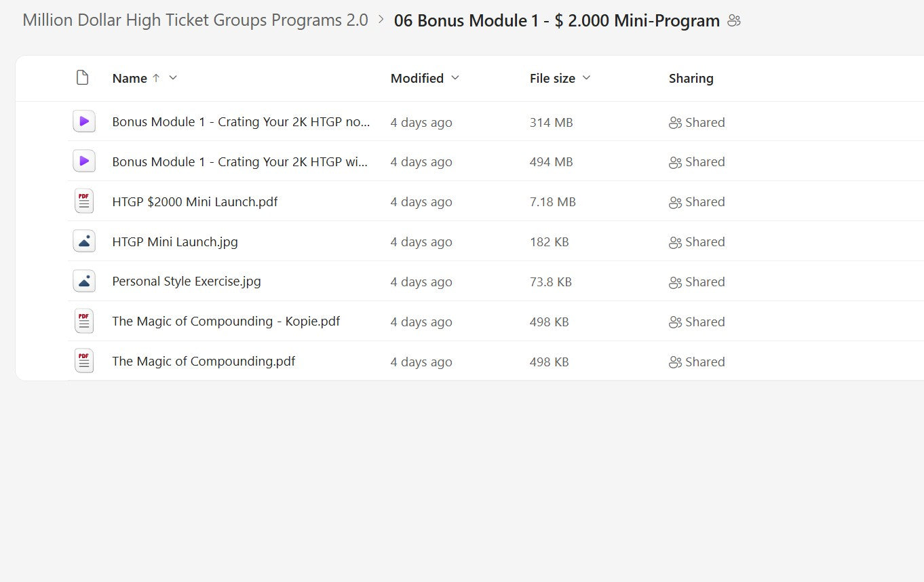Click the ascending sort arrow on the Name column
This screenshot has height=582, width=924.
pyautogui.click(x=155, y=77)
